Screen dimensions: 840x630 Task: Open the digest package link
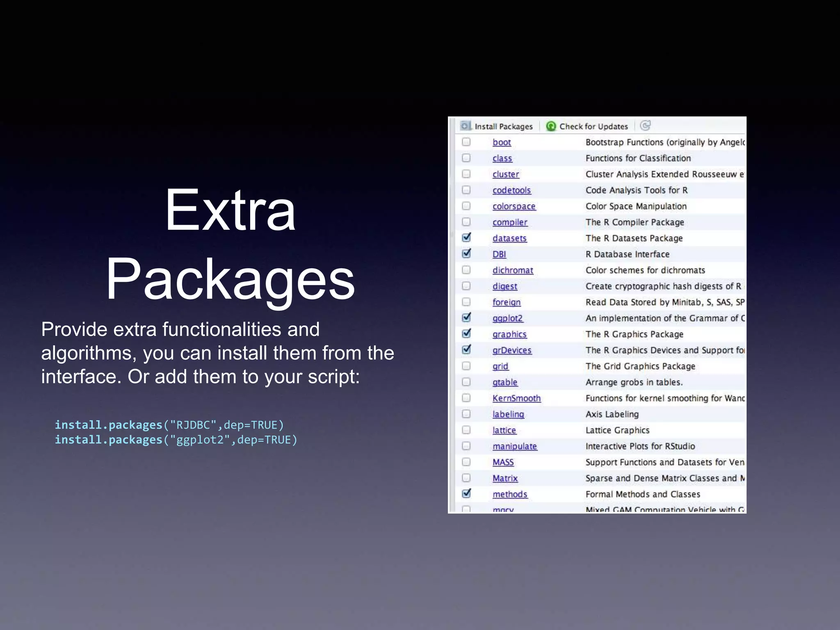pos(505,286)
